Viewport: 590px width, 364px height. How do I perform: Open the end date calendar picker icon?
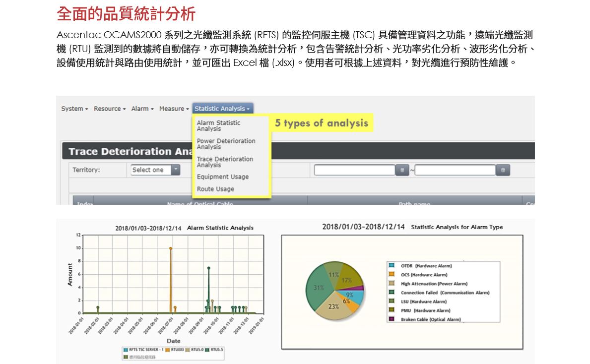pyautogui.click(x=503, y=170)
